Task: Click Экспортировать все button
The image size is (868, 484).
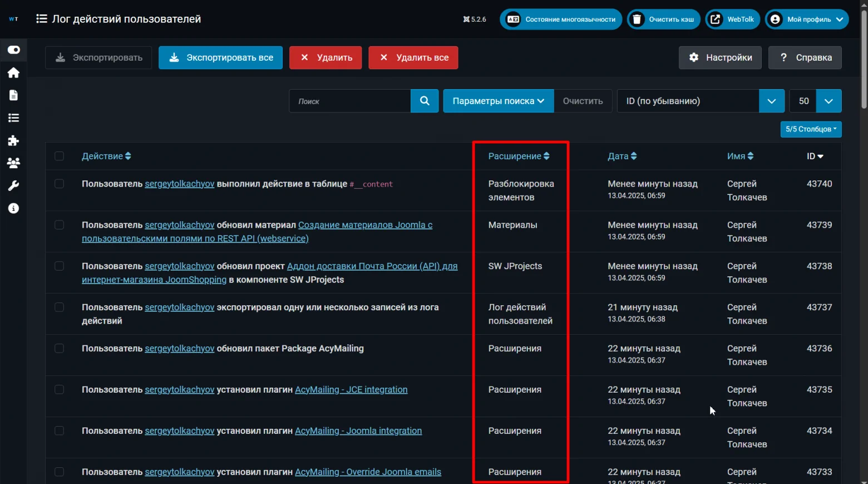Action: [220, 57]
